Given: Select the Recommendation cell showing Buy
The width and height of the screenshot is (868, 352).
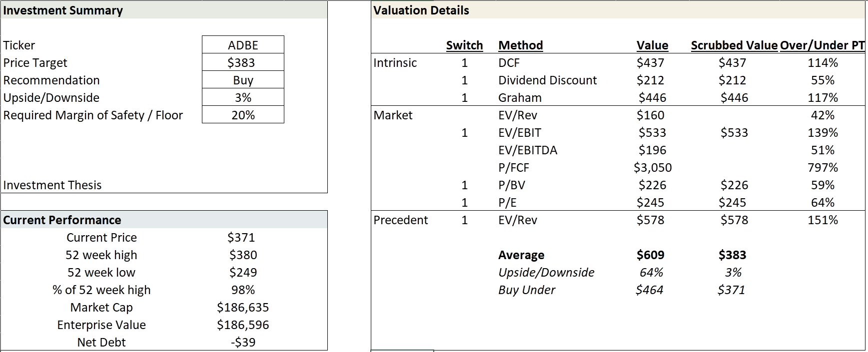Looking at the screenshot, I should pyautogui.click(x=243, y=80).
